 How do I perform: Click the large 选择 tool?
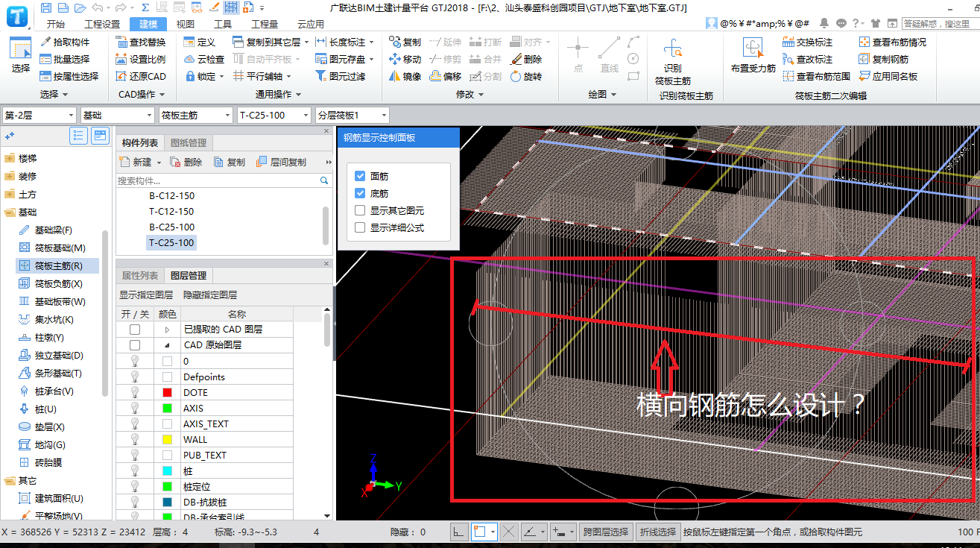(21, 56)
